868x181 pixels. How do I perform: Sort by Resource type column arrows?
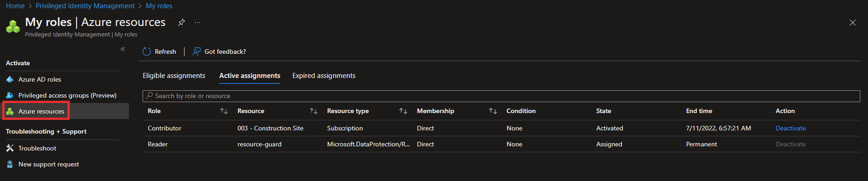pos(403,111)
